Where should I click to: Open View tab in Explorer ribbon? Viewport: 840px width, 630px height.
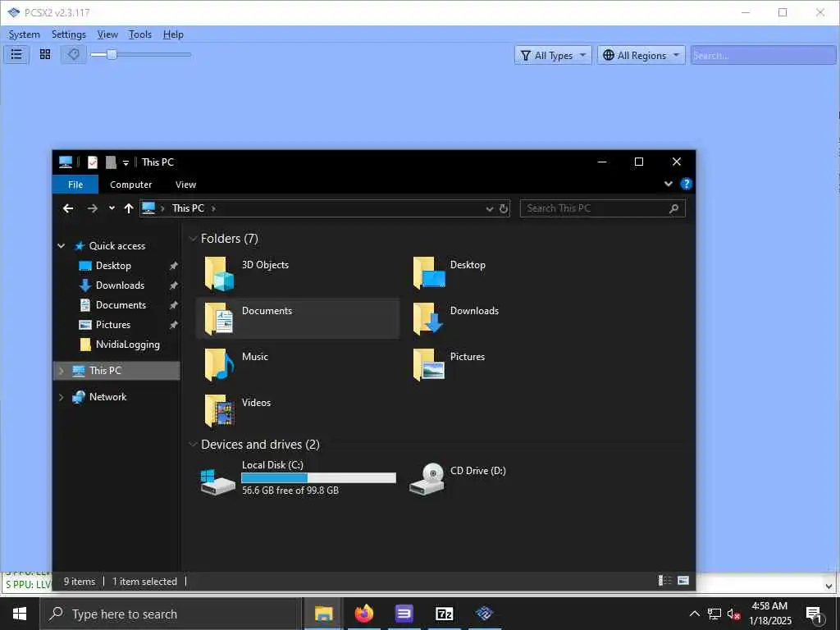point(185,185)
